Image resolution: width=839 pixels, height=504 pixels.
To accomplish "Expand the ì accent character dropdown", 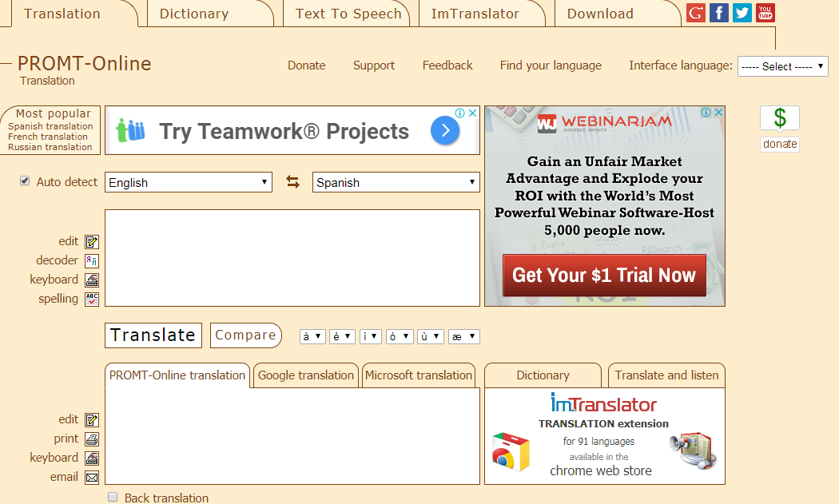I will tap(370, 336).
